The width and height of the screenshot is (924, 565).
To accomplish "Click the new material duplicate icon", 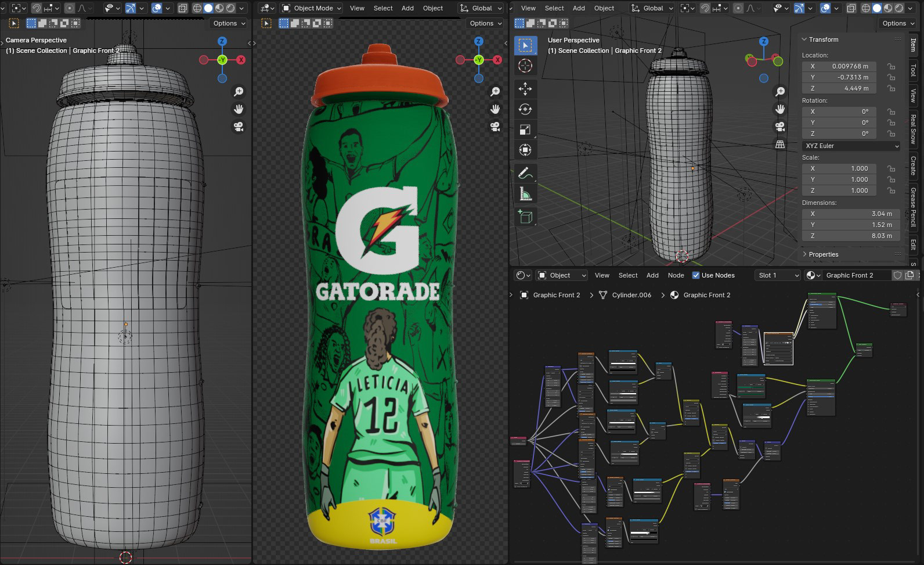I will [908, 275].
